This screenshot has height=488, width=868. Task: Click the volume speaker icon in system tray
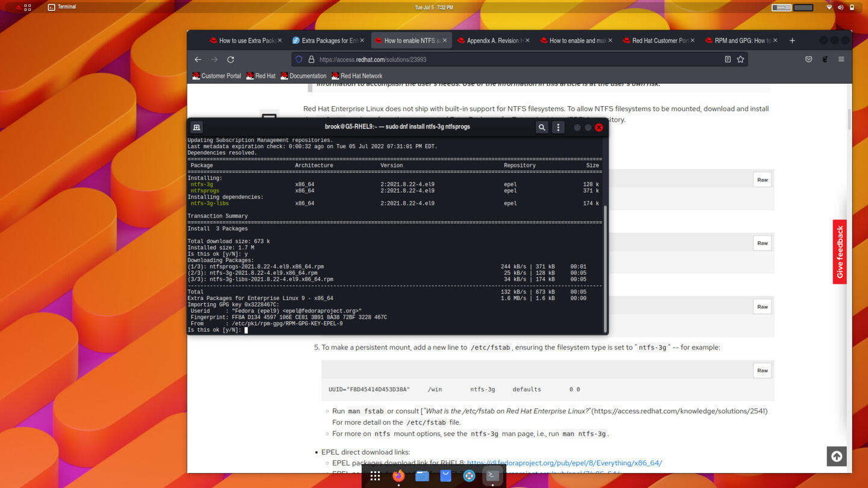(x=840, y=7)
